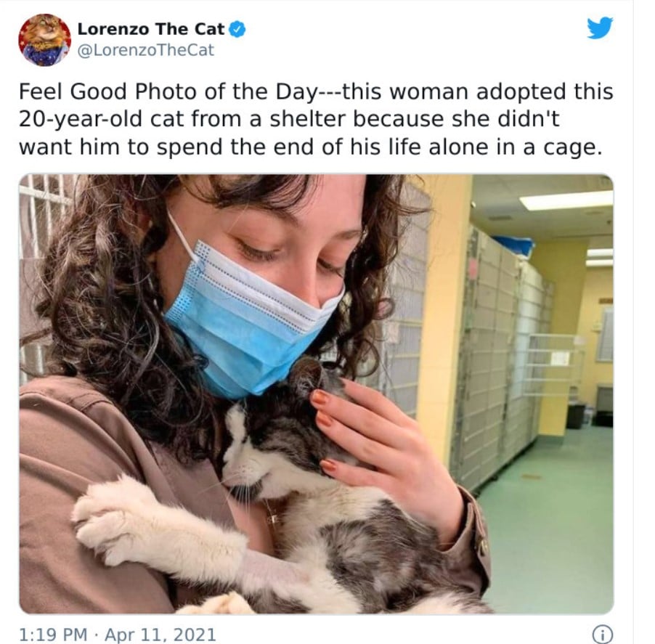This screenshot has height=644, width=655.
Task: Click the Apr 11, 2021 date
Action: point(160,635)
